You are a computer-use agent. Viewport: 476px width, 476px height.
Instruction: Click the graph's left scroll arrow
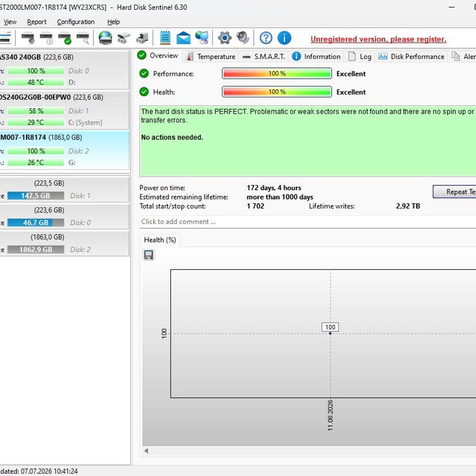tap(146, 451)
